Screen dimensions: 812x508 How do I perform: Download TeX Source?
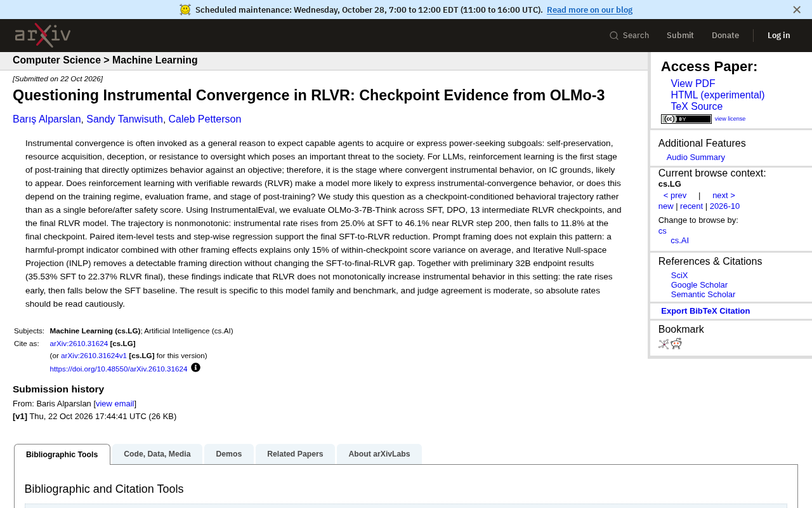coord(697,107)
